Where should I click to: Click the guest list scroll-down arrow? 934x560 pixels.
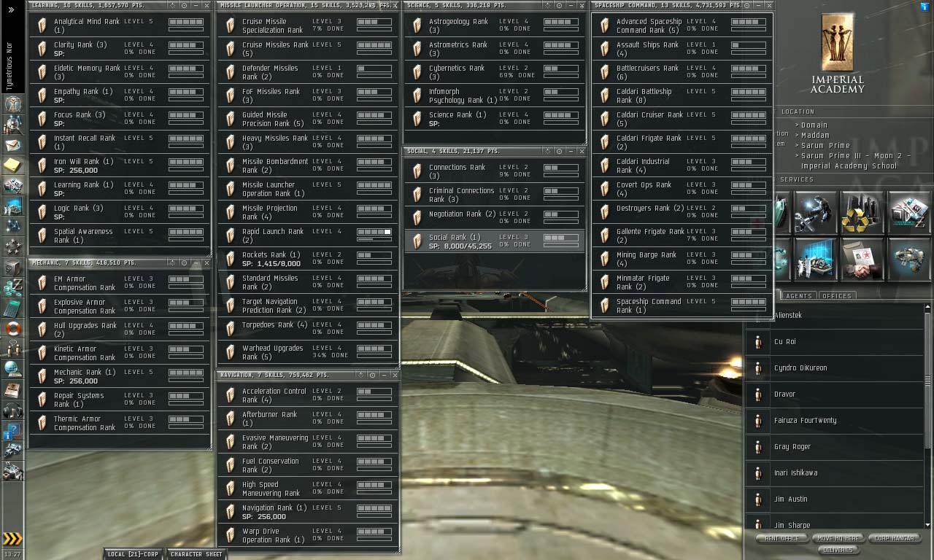click(x=927, y=524)
